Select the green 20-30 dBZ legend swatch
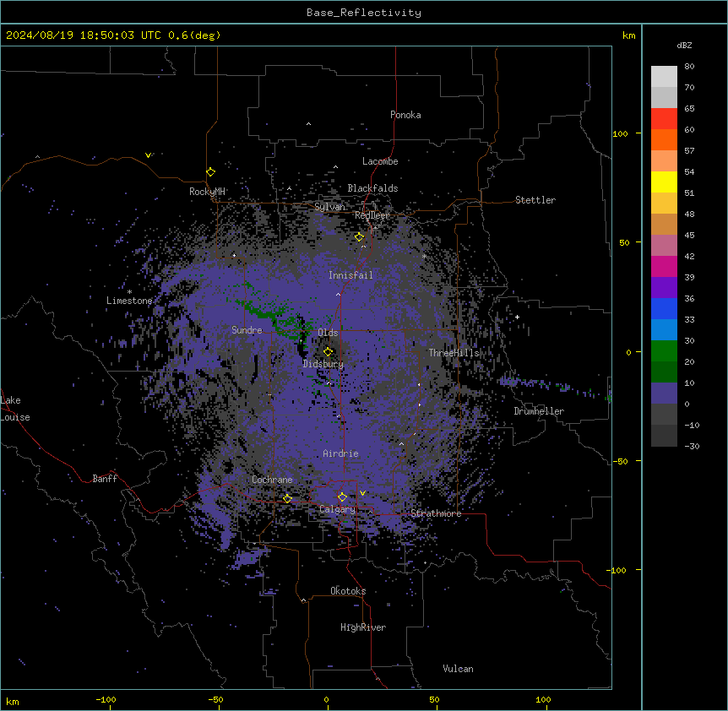This screenshot has width=728, height=711. (x=664, y=351)
